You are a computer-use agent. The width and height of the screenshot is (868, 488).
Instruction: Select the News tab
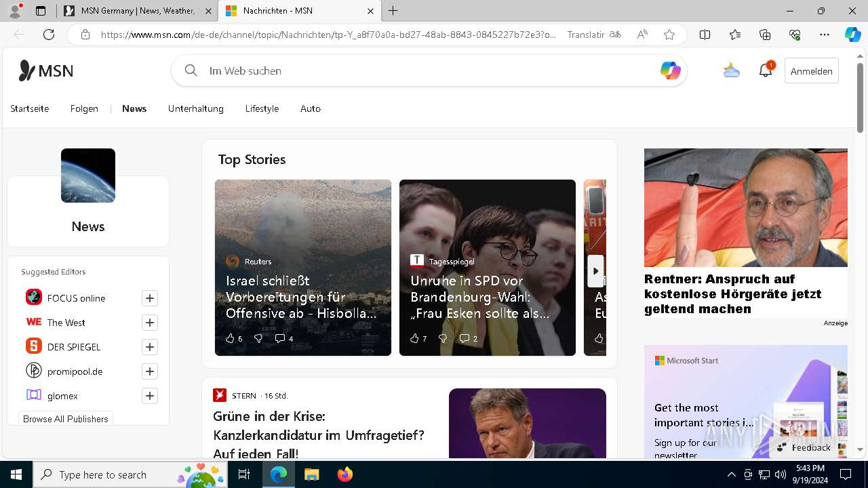point(134,108)
